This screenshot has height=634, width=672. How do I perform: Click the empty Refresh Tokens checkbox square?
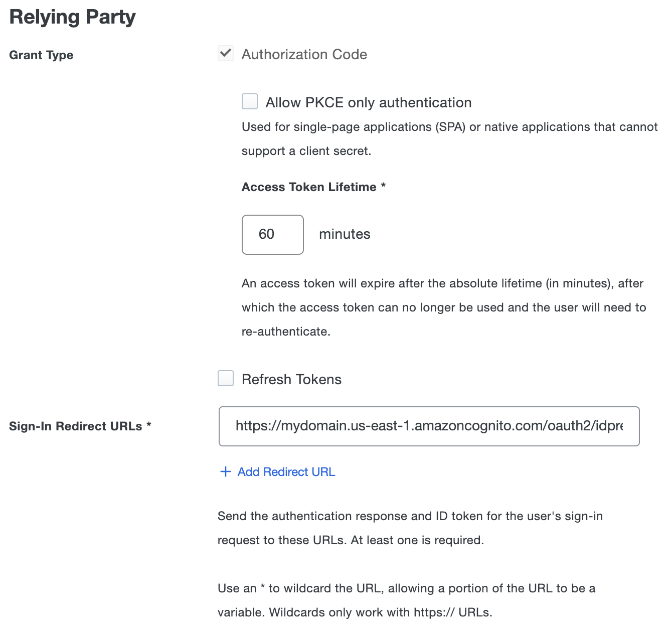226,378
